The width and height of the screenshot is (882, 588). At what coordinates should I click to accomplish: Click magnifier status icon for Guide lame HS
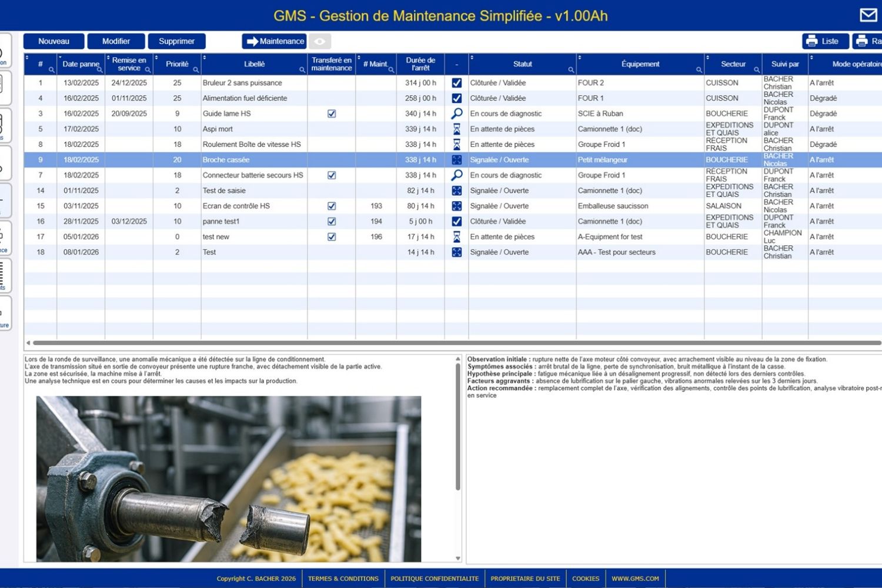pyautogui.click(x=456, y=113)
